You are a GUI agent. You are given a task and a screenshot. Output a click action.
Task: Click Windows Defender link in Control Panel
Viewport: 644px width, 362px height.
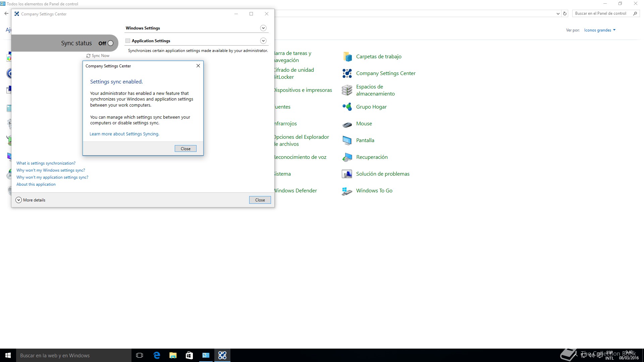296,191
